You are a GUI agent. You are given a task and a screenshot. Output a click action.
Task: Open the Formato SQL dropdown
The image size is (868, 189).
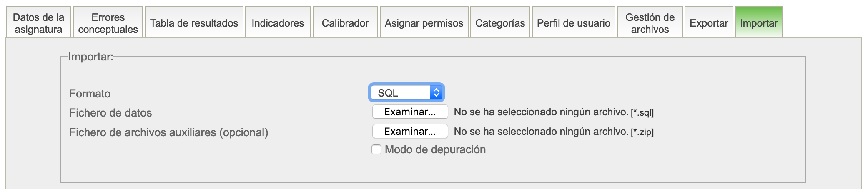pos(401,93)
